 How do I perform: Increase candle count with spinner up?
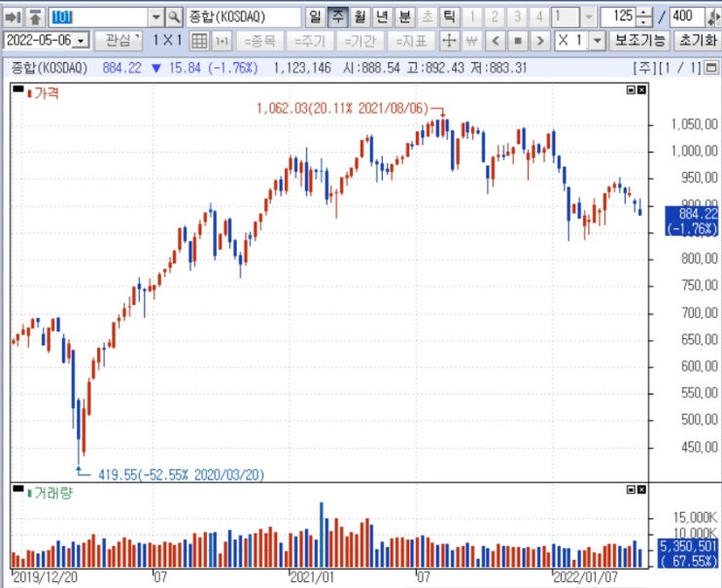click(x=643, y=13)
